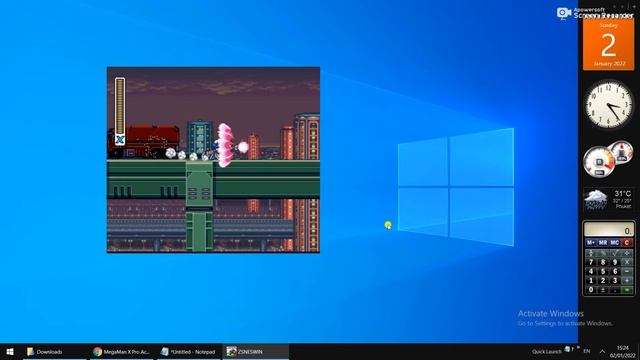This screenshot has width=640, height=360.
Task: Click the minus key on the calculator
Action: pyautogui.click(x=627, y=271)
